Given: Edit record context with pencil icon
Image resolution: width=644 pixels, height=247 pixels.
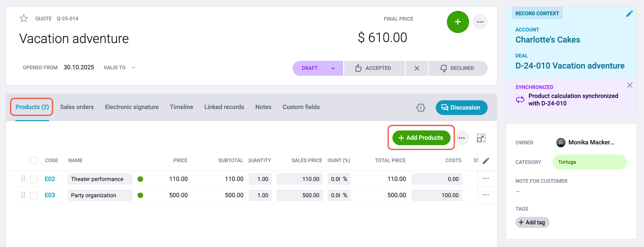Looking at the screenshot, I should (x=629, y=14).
